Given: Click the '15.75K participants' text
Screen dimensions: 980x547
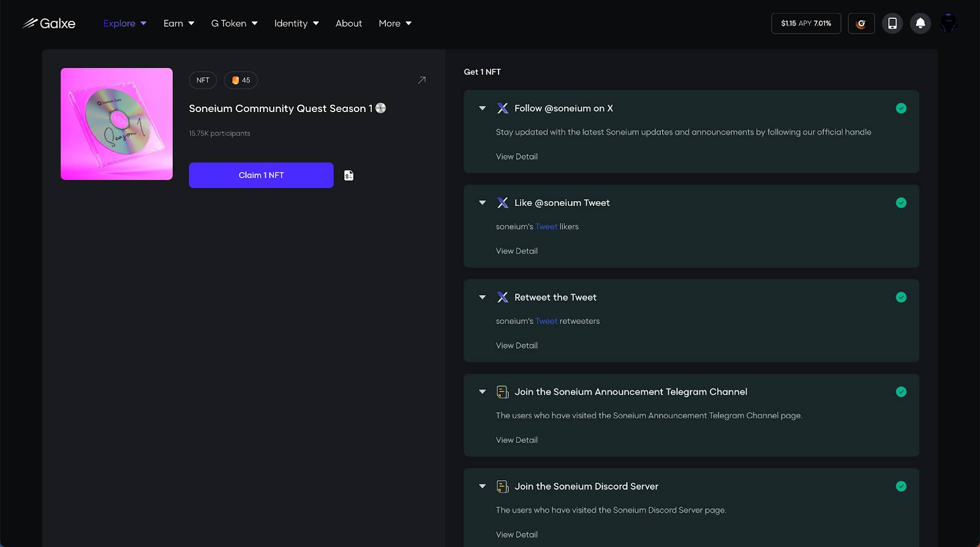Looking at the screenshot, I should tap(219, 133).
